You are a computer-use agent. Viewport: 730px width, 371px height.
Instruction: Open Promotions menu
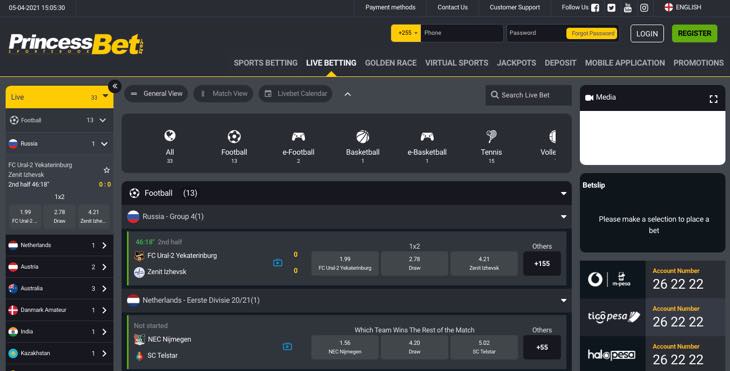[698, 63]
